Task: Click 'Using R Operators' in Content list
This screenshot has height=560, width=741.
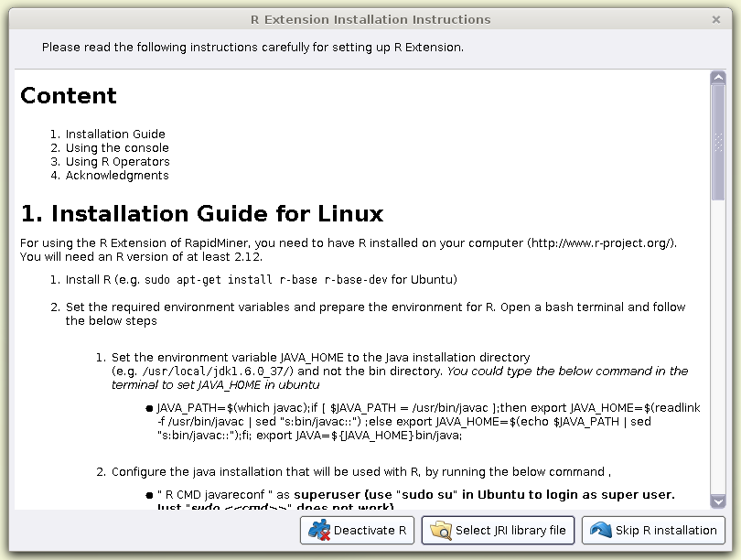Action: pyautogui.click(x=118, y=161)
